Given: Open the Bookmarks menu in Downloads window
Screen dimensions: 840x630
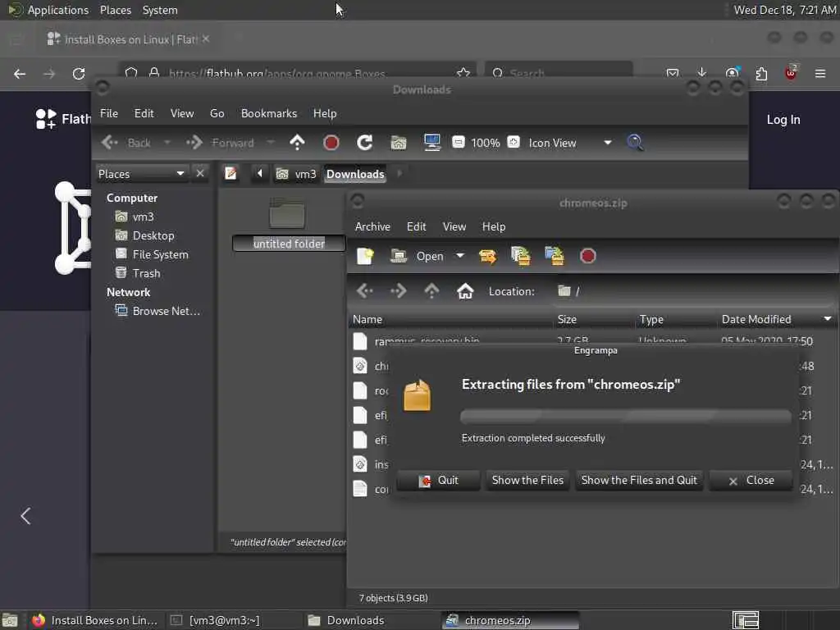Looking at the screenshot, I should point(269,113).
